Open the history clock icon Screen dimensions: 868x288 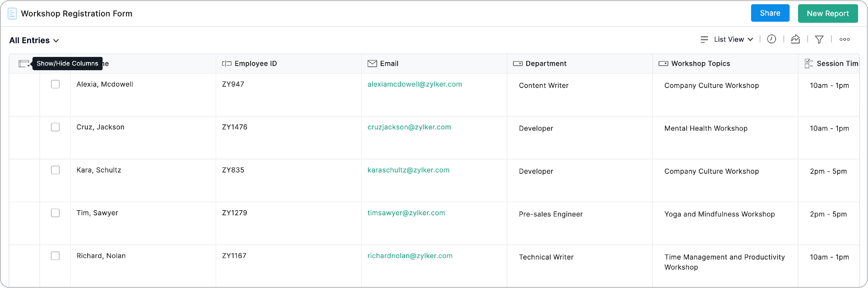click(771, 39)
